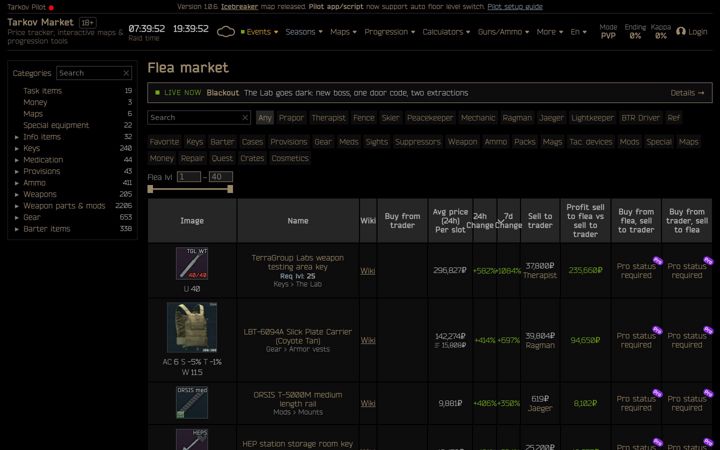Filter by Therapist trader
This screenshot has height=450, width=720.
tap(328, 118)
